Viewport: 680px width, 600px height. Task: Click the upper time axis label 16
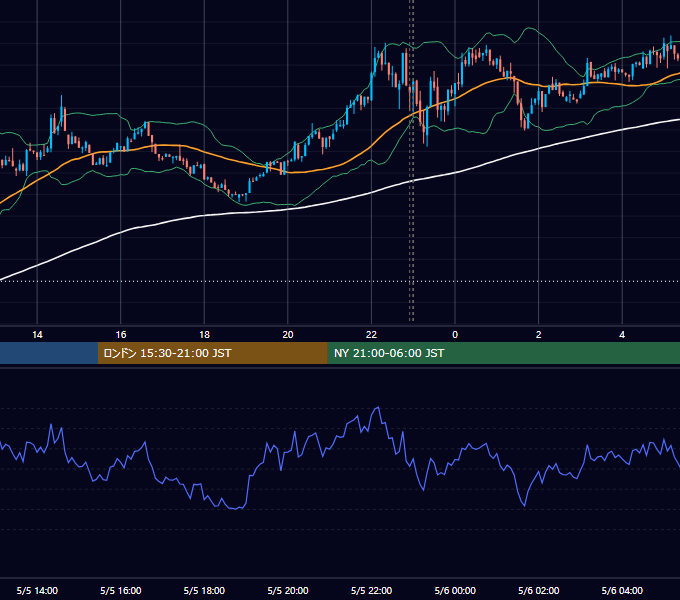point(121,335)
